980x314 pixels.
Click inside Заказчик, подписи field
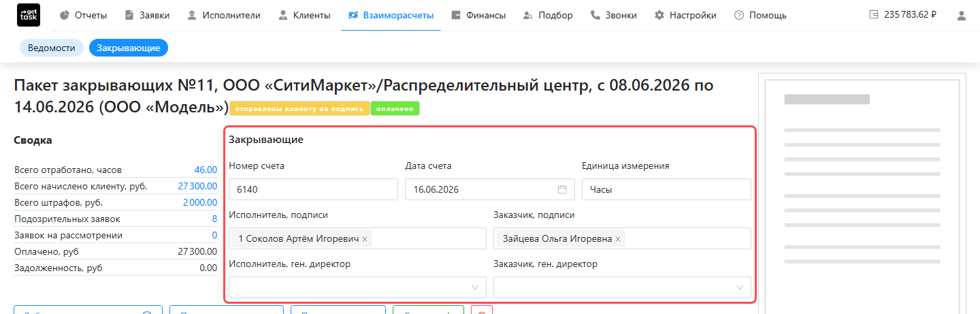pyautogui.click(x=622, y=238)
